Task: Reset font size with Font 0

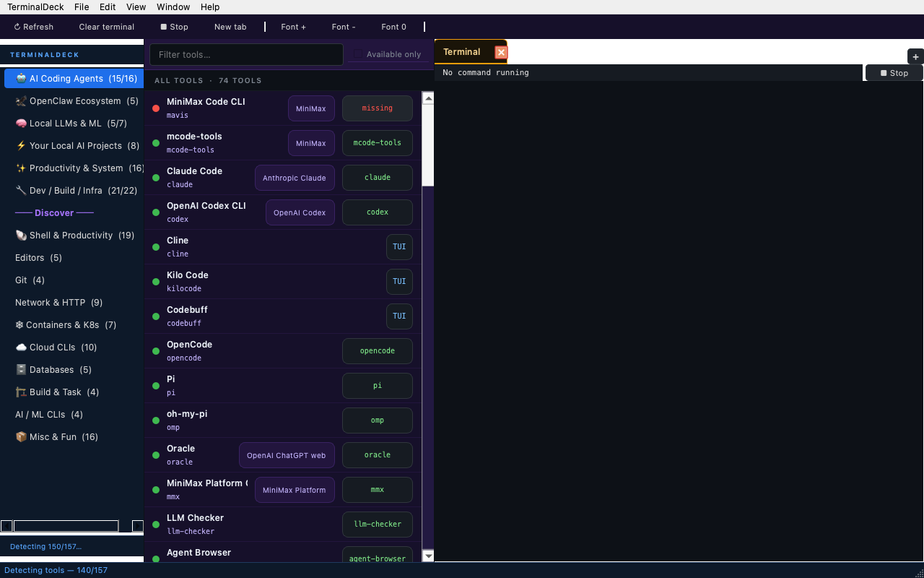Action: (394, 27)
